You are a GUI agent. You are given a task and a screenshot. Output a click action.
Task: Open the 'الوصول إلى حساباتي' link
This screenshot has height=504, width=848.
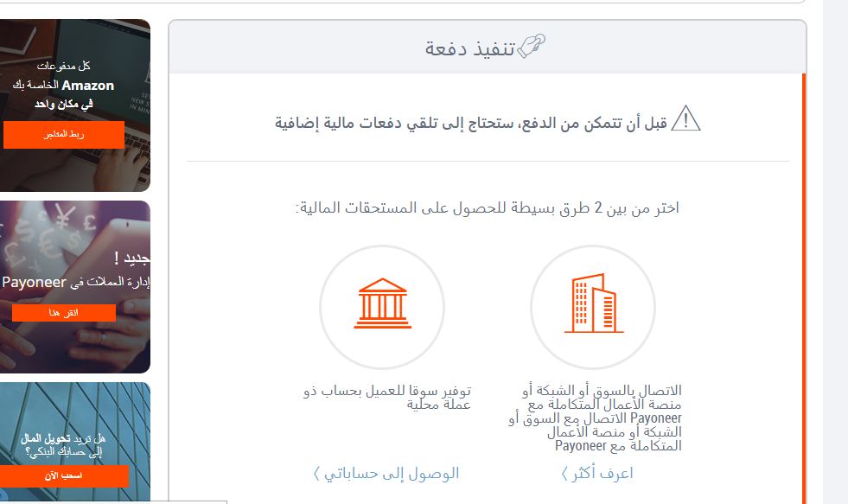(x=386, y=473)
